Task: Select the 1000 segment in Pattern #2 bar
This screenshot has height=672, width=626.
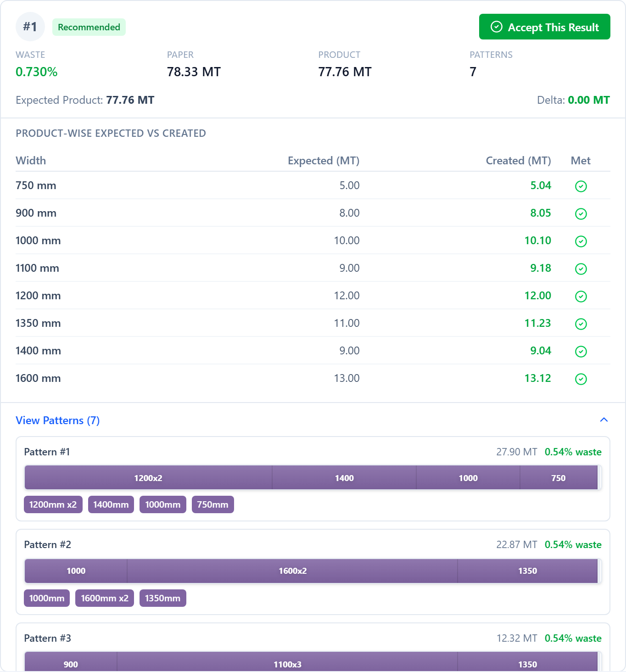Action: coord(76,571)
